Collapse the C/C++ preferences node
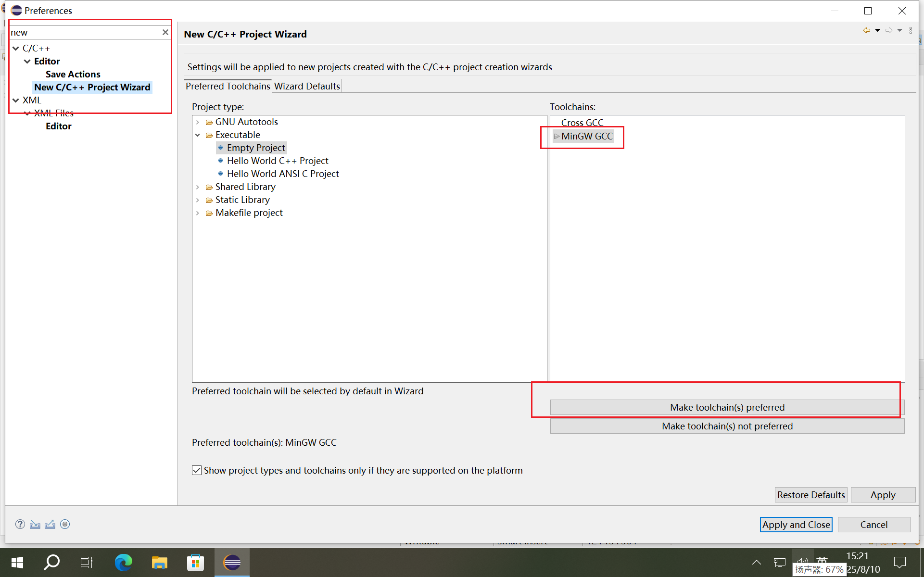Screen dimensions: 924x577 (16, 48)
